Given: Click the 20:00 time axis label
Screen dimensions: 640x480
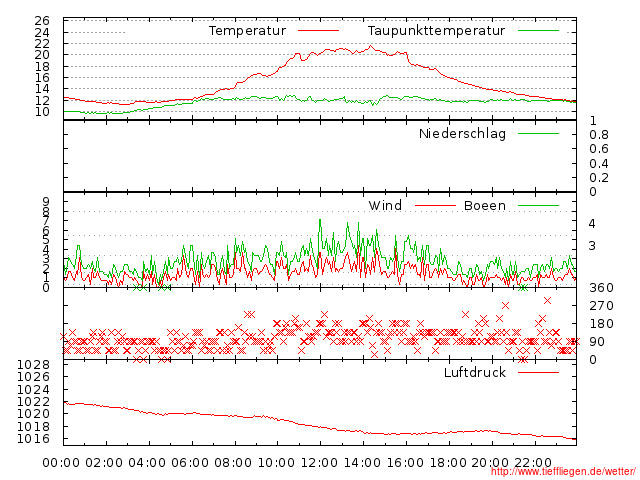Looking at the screenshot, I should point(490,463).
